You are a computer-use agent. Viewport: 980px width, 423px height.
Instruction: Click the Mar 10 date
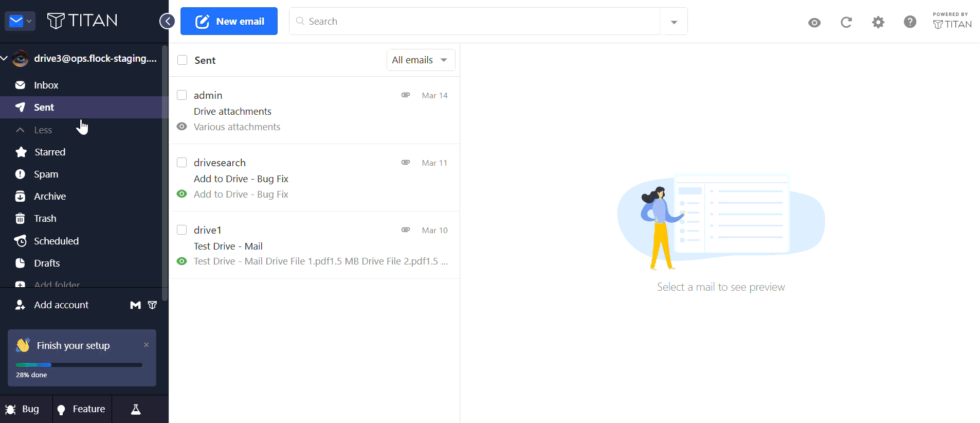434,230
